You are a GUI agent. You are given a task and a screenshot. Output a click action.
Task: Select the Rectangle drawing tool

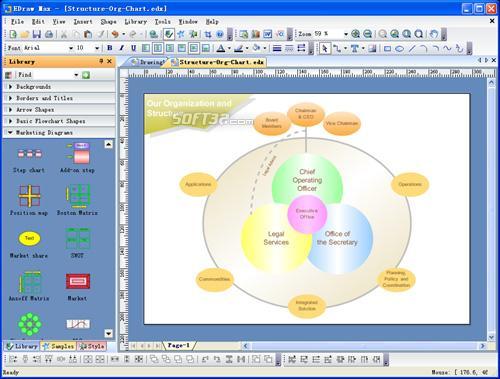387,49
